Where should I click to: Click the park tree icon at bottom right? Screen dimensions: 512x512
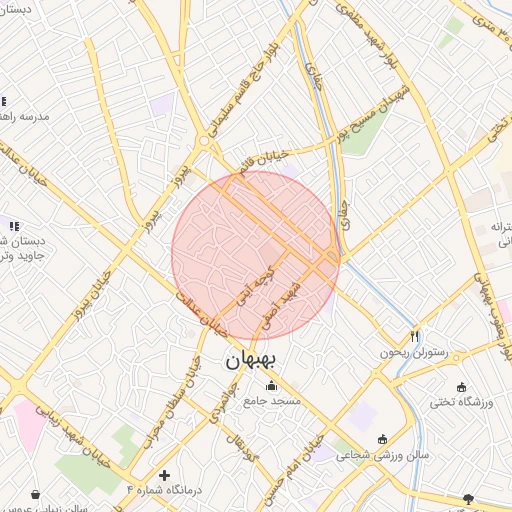468,499
